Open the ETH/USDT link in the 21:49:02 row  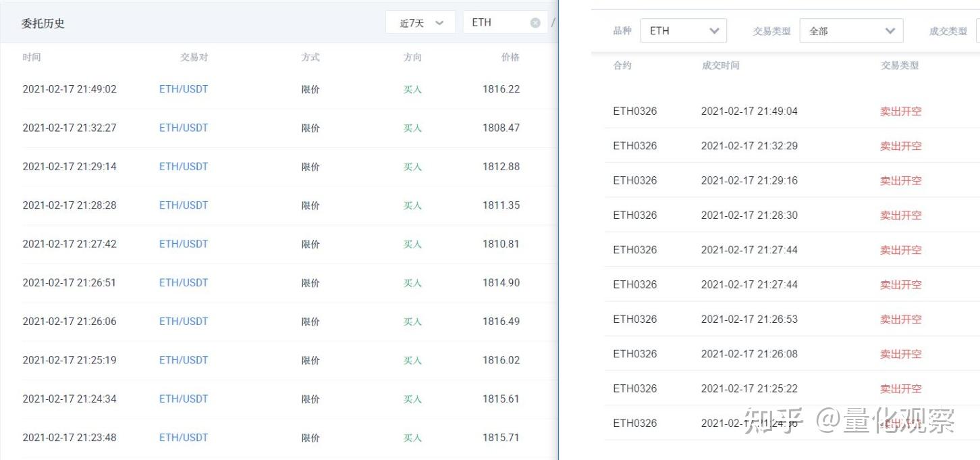point(184,89)
